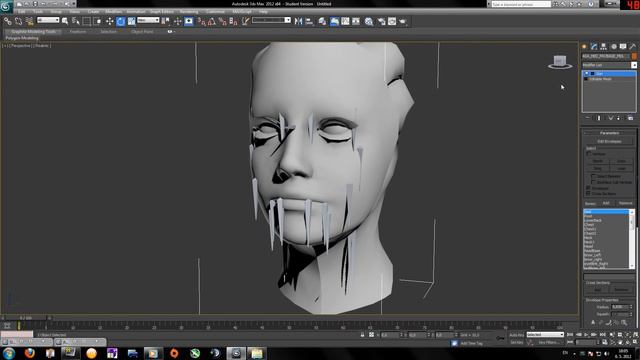Click Use Pivot Point Center icon
Viewport: 640px width, 360px height.
coord(165,21)
